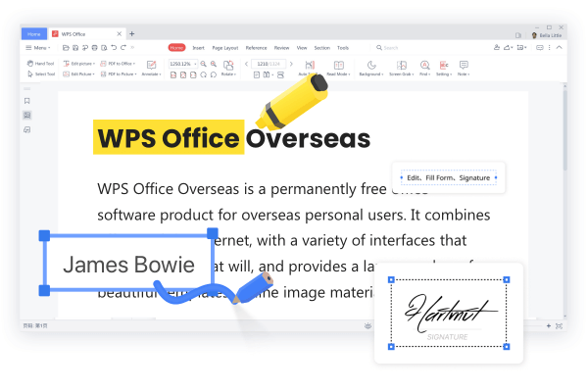Click the share icon in the top right

508,48
